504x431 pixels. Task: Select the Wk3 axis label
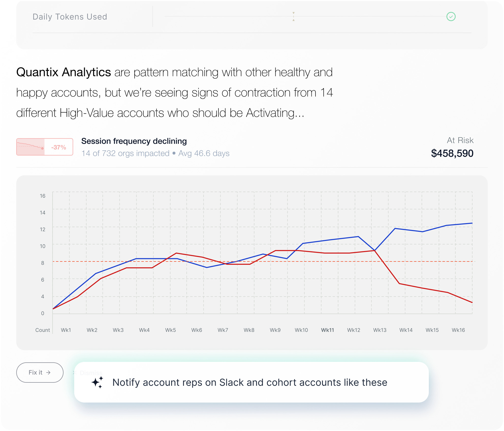tap(118, 330)
